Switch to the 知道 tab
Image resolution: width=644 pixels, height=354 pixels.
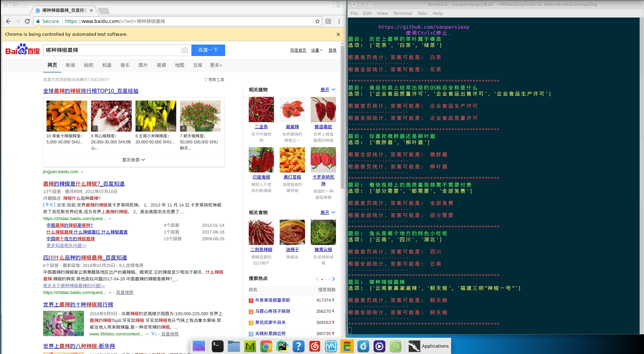click(x=107, y=65)
